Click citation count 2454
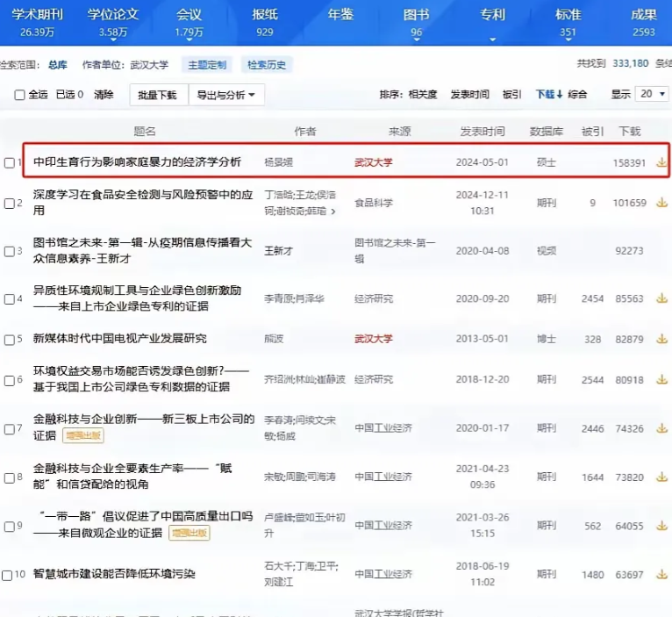This screenshot has height=617, width=672. click(592, 299)
